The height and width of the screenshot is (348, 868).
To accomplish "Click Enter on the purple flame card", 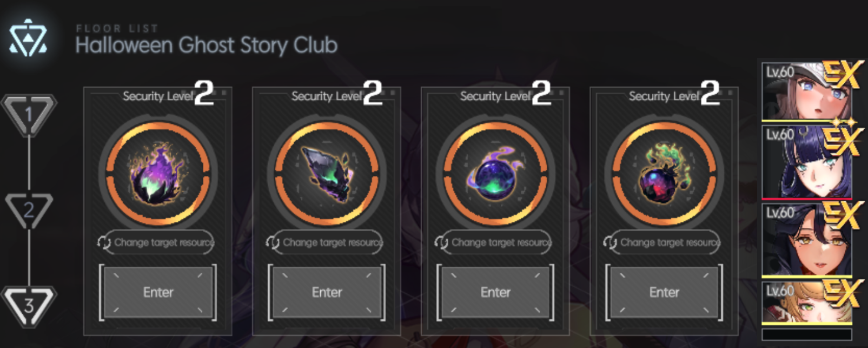I will 158,292.
